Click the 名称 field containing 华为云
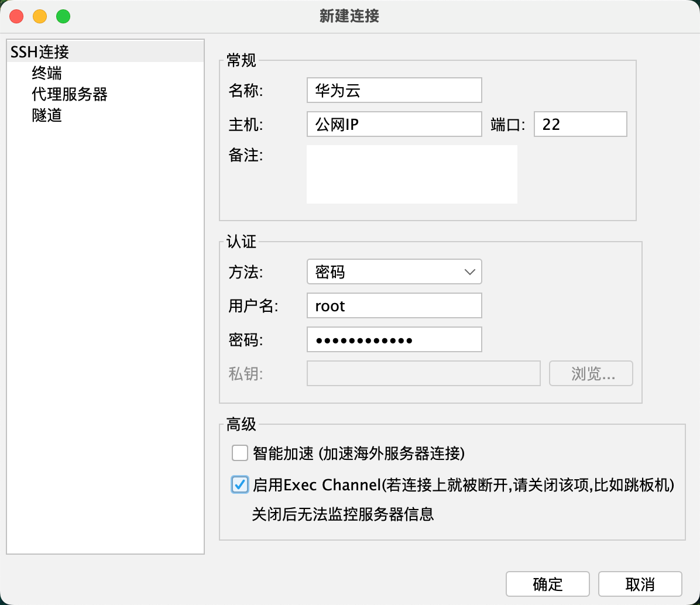The image size is (700, 605). [394, 91]
